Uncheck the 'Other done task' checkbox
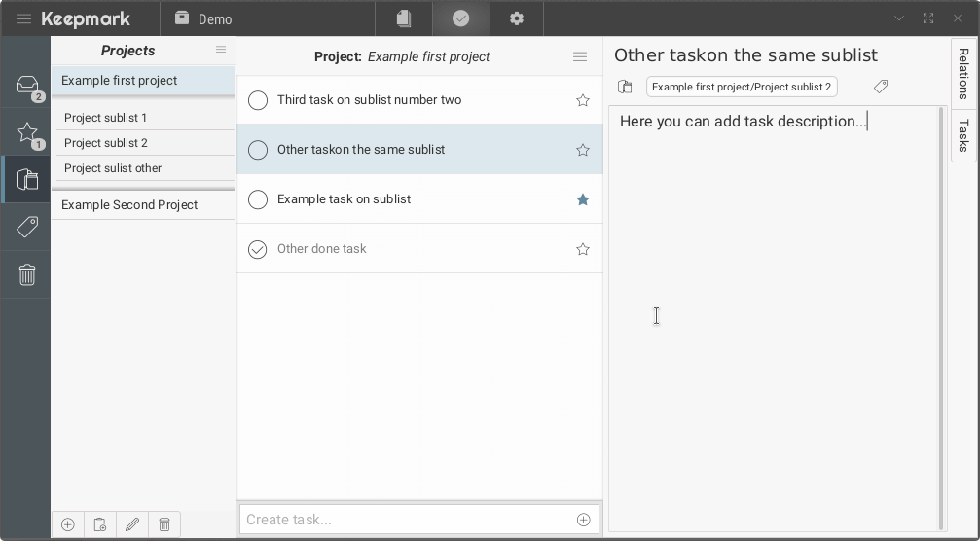 point(258,249)
